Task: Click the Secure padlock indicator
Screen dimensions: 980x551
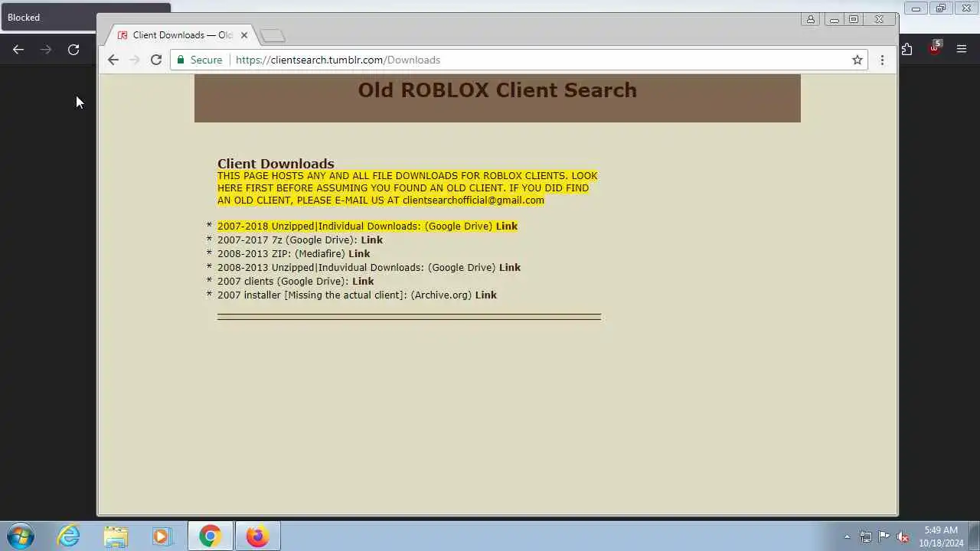Action: click(200, 60)
